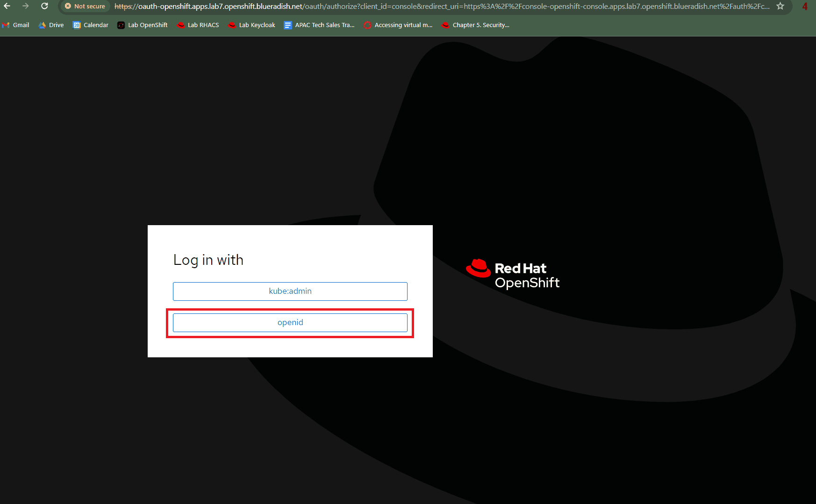This screenshot has height=504, width=816.
Task: Log in with kube:admin
Action: (290, 291)
